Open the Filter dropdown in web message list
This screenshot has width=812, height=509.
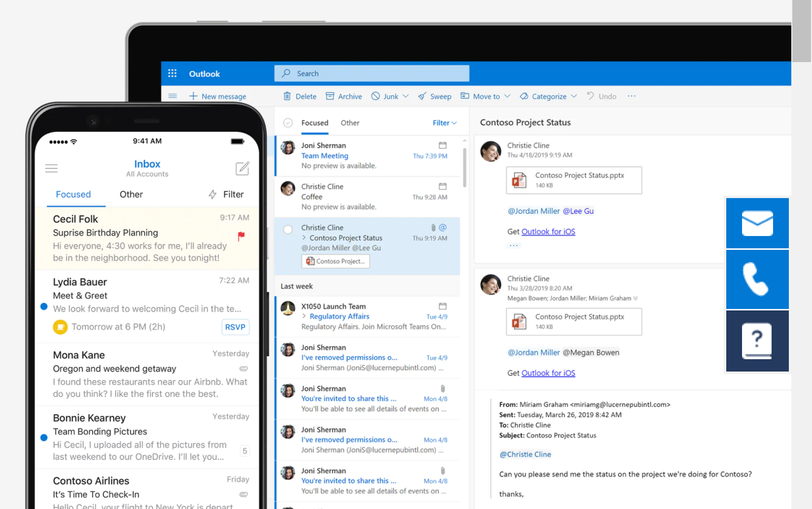click(444, 123)
